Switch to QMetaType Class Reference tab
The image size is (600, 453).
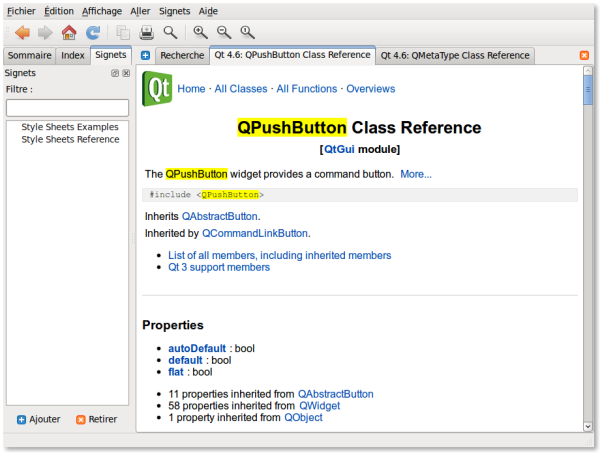pyautogui.click(x=456, y=55)
